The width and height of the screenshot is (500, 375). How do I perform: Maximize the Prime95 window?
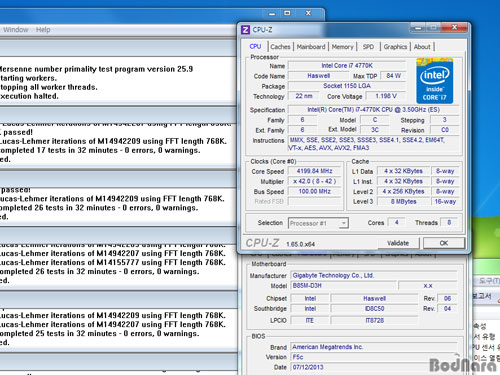click(287, 13)
